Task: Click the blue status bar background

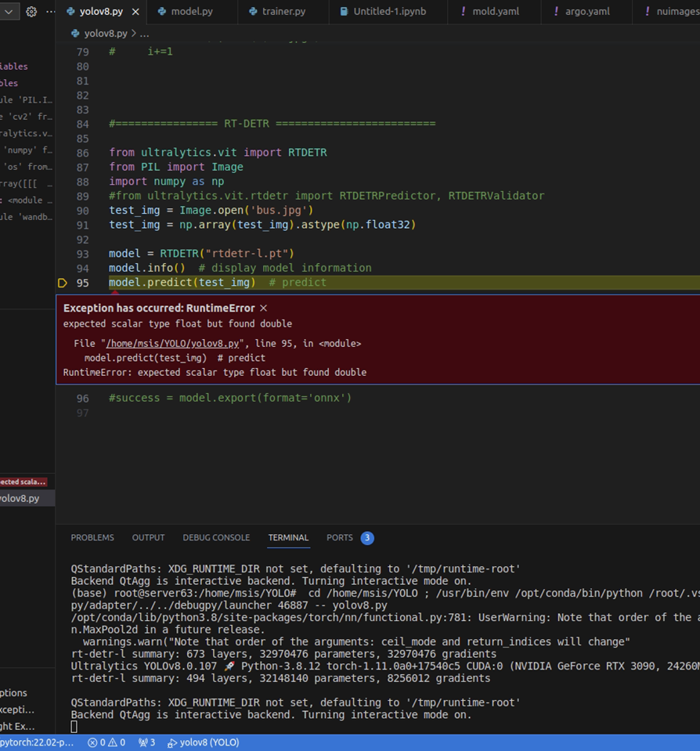Action: click(470, 742)
